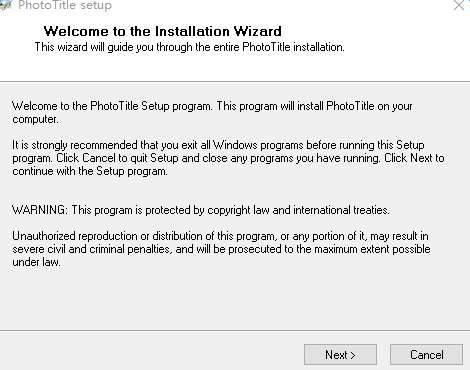Click the Next button to continue setup
Screen dimensions: 470x370
(340, 355)
